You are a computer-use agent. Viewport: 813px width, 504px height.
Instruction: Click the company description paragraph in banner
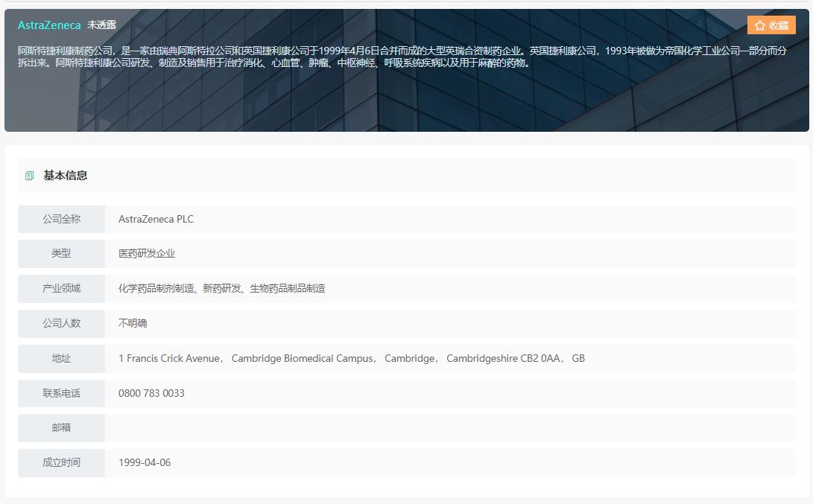click(402, 57)
